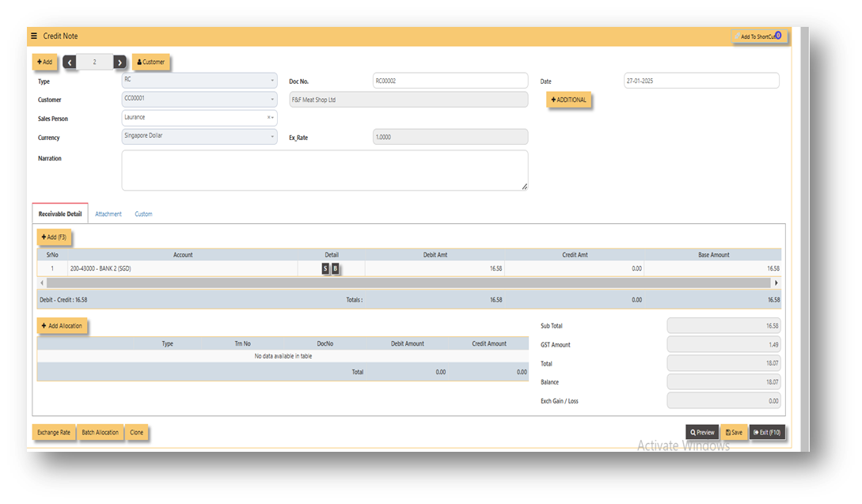The width and height of the screenshot is (862, 504).
Task: Click the Base Amount column header
Action: (713, 255)
